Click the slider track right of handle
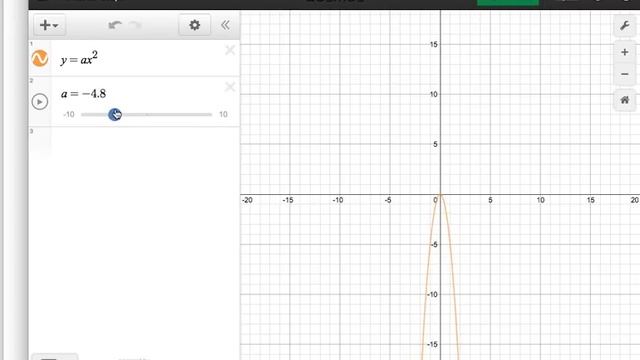This screenshot has height=360, width=640. 167,114
